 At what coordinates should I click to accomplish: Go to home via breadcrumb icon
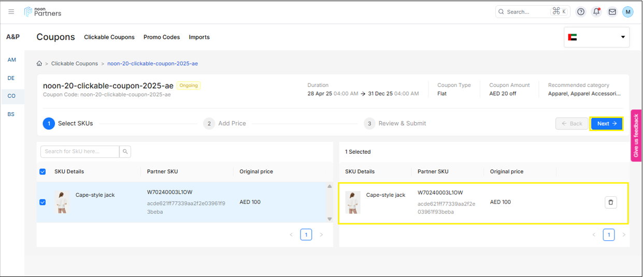click(x=39, y=64)
